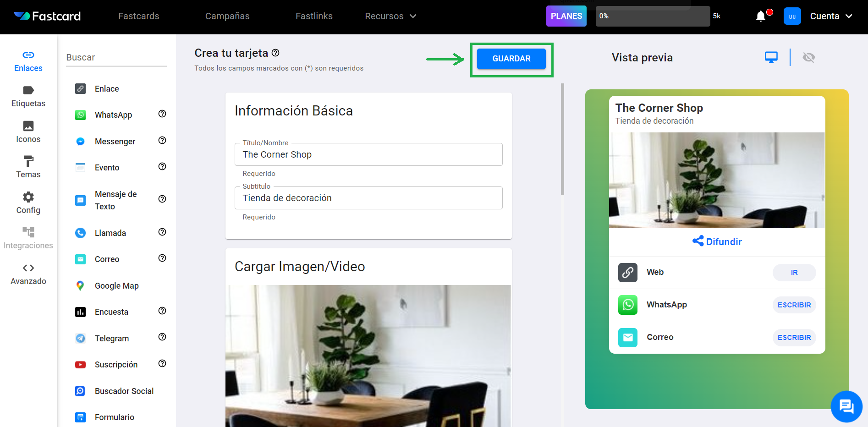Viewport: 868px width, 427px height.
Task: Click Difundir share link in preview
Action: point(717,241)
